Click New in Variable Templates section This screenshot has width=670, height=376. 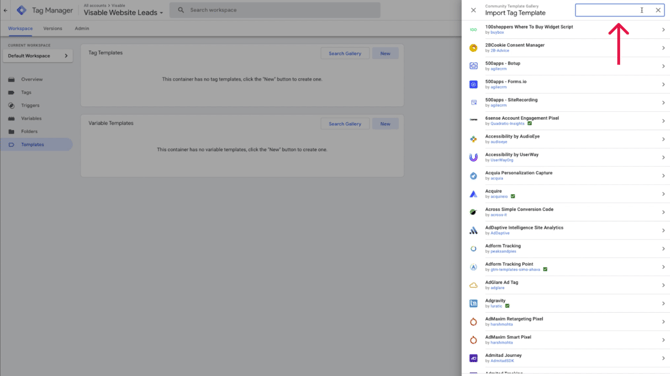click(385, 124)
